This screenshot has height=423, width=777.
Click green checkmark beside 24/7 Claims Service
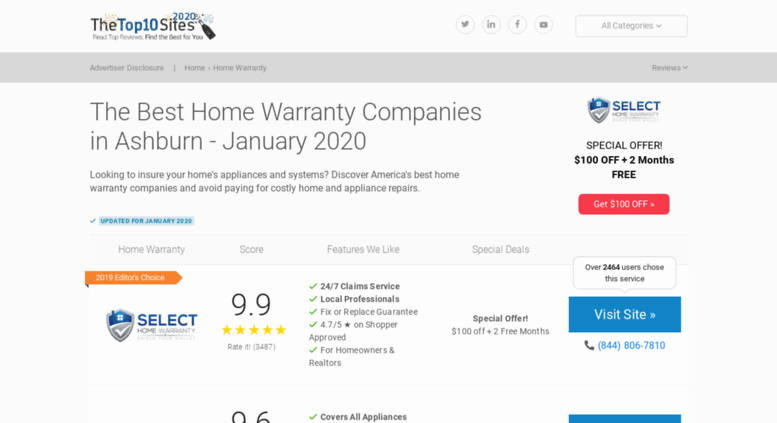click(x=313, y=286)
